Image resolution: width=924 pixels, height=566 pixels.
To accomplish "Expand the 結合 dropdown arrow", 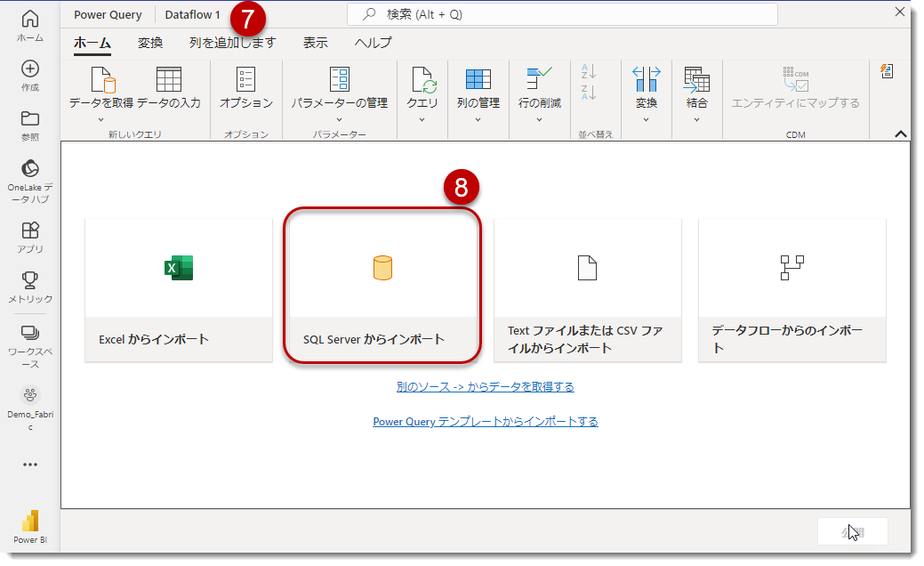I will tap(696, 119).
